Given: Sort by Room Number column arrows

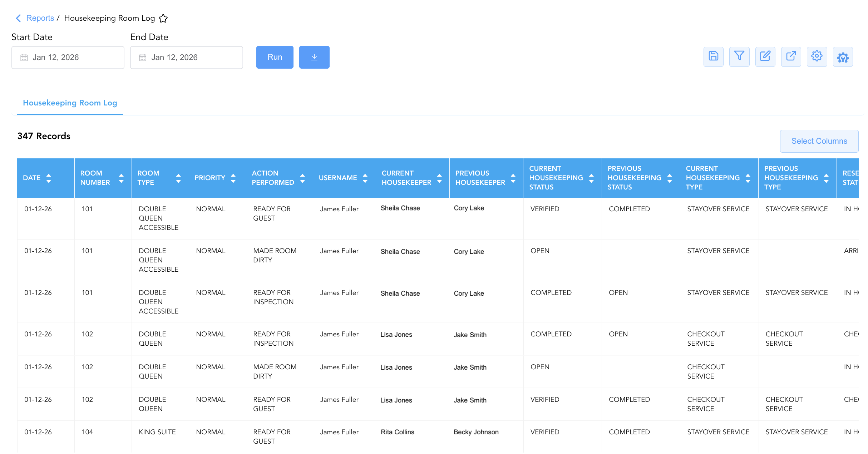Looking at the screenshot, I should pos(121,178).
